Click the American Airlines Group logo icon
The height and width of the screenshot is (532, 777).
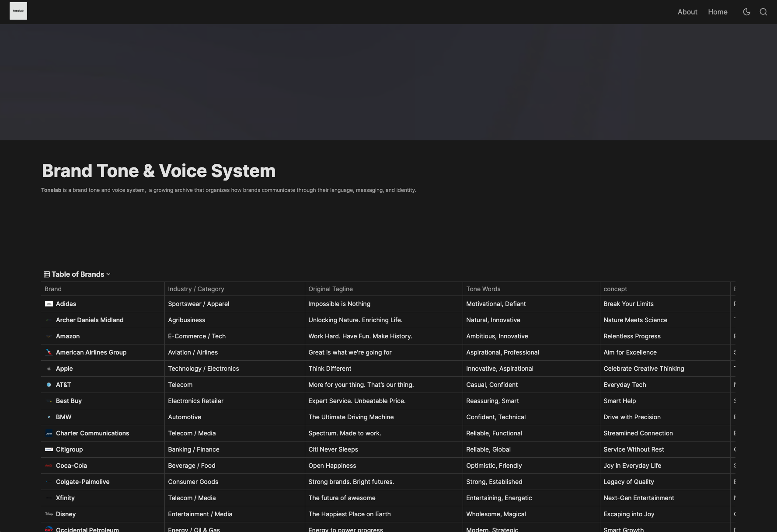tap(49, 352)
